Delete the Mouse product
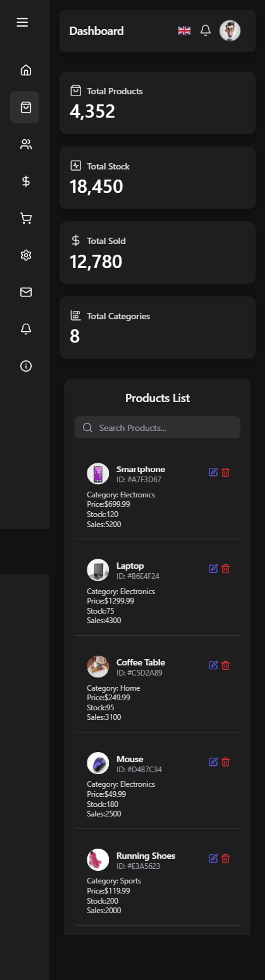Screen dimensions: 265x980 225,762
